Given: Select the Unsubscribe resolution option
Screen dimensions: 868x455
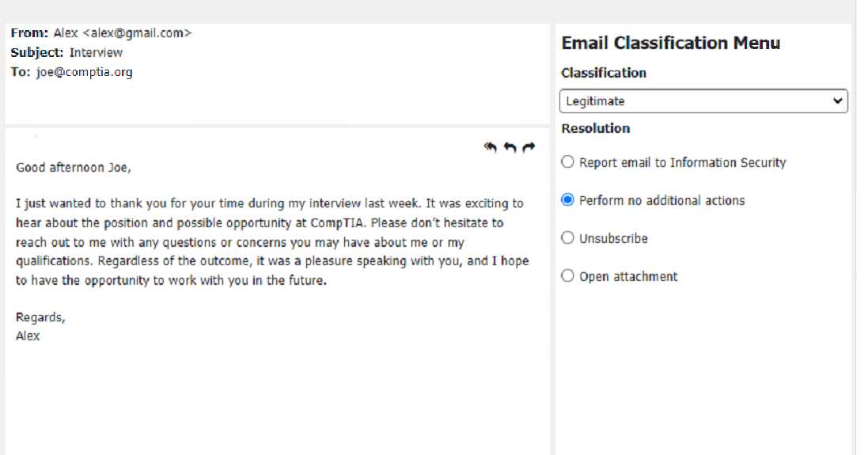Looking at the screenshot, I should (567, 238).
